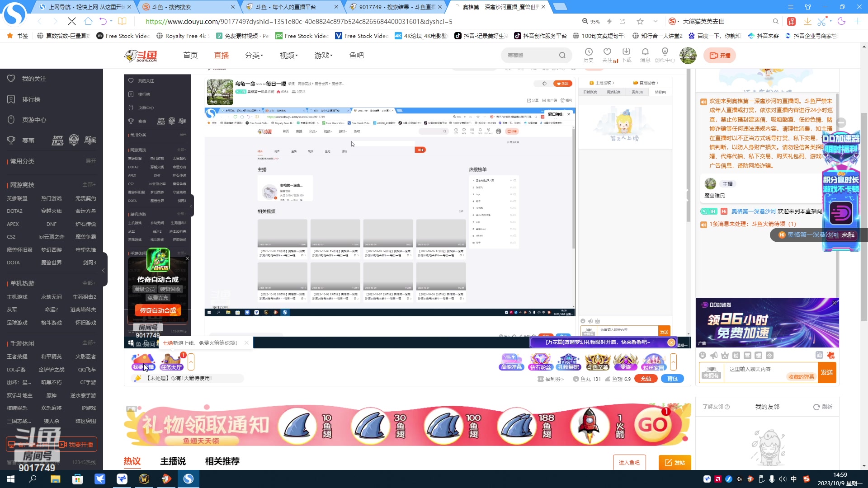The image size is (868, 488).
Task: Click the 梗 icon in chat toolbar
Action: coord(759,356)
